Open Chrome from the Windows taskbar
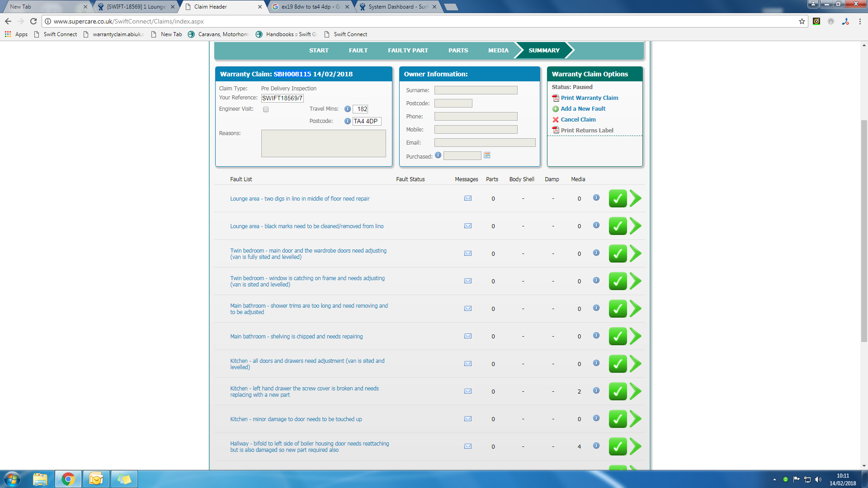The image size is (868, 488). 68,479
